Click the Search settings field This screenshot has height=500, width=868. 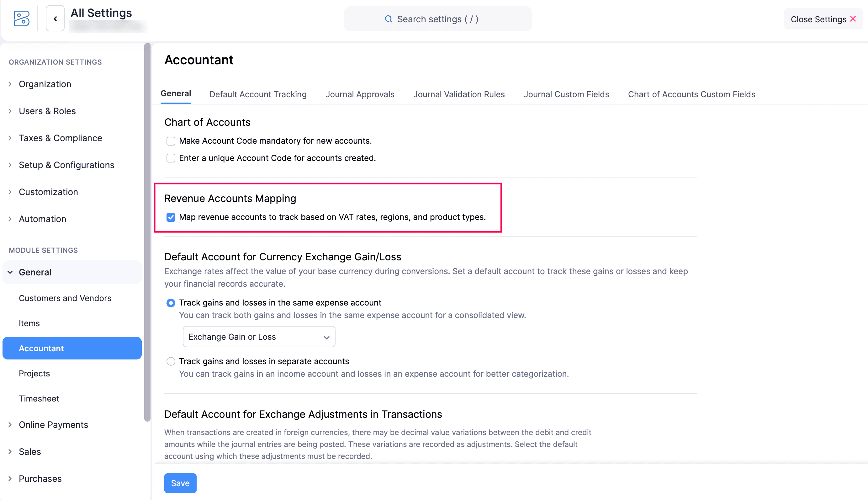click(x=437, y=19)
